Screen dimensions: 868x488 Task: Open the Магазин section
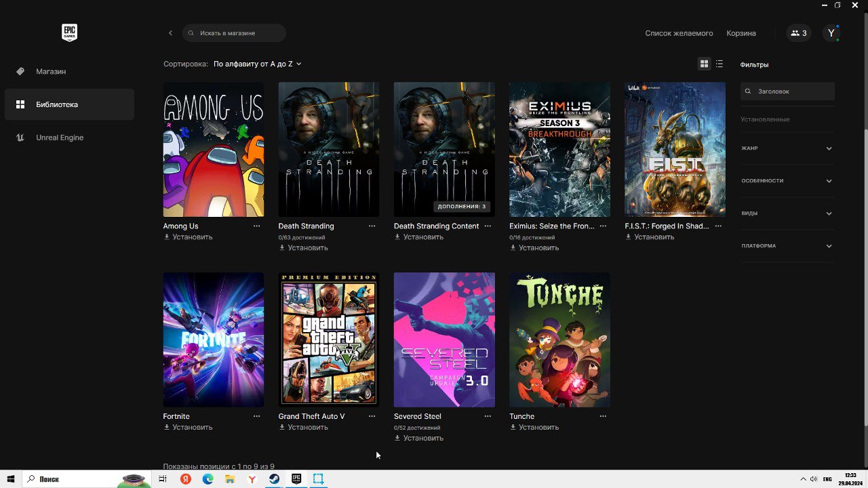[69, 71]
